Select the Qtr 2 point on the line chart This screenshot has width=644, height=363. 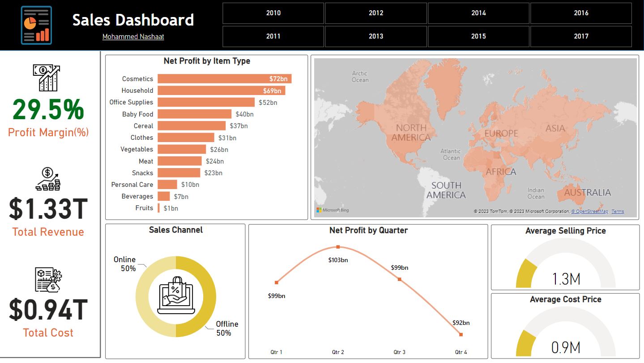click(x=337, y=246)
